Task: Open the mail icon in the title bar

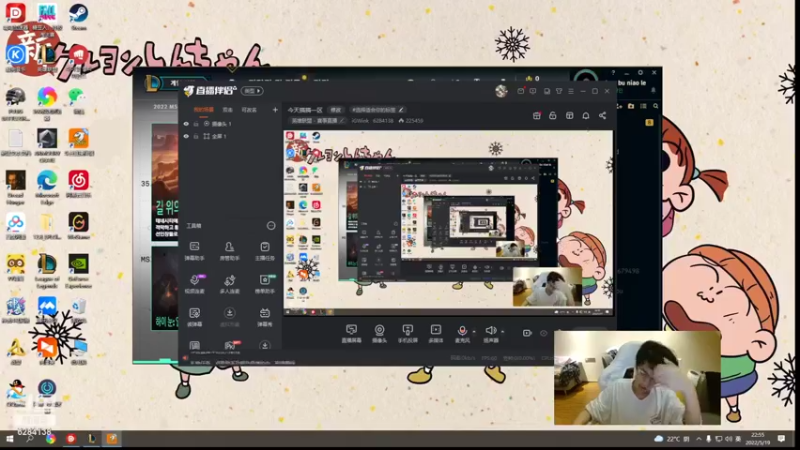Action: tap(520, 91)
